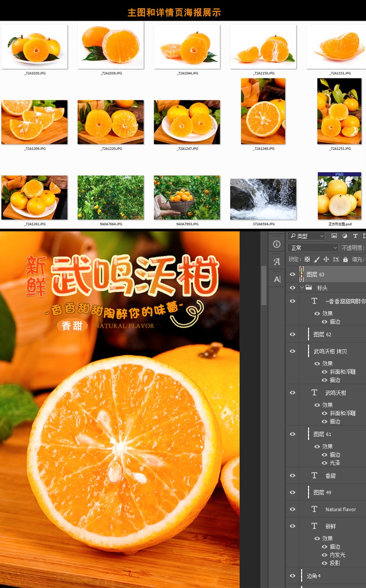The width and height of the screenshot is (366, 588).
Task: Toggle 斜面和浮雕 effect on 武鸣沃柑 拷贝
Action: [325, 372]
